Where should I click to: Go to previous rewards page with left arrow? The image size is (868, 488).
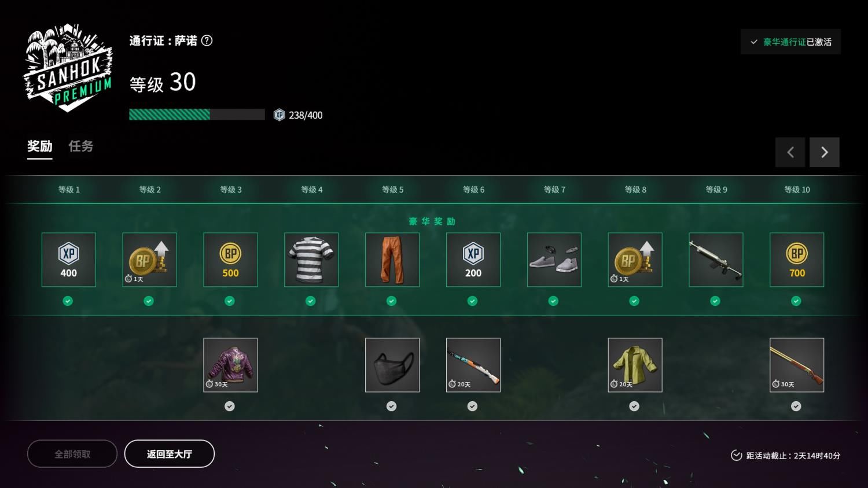[x=790, y=152]
